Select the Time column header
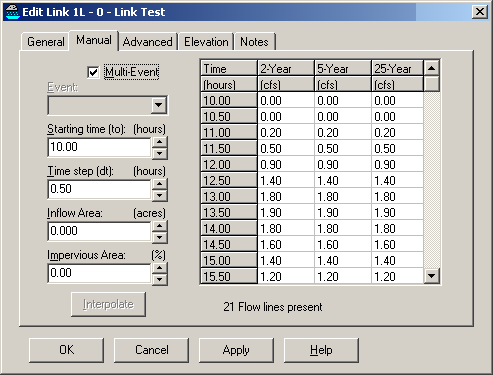The image size is (493, 375). 229,69
